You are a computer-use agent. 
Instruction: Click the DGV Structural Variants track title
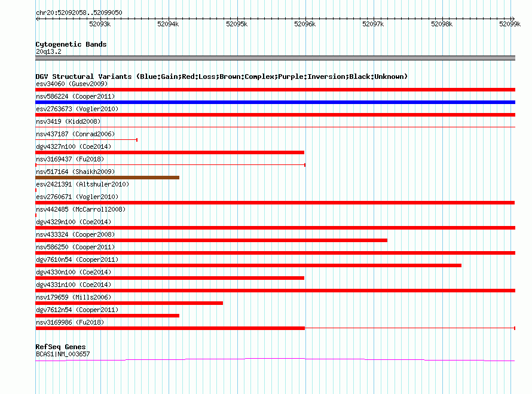coord(222,77)
